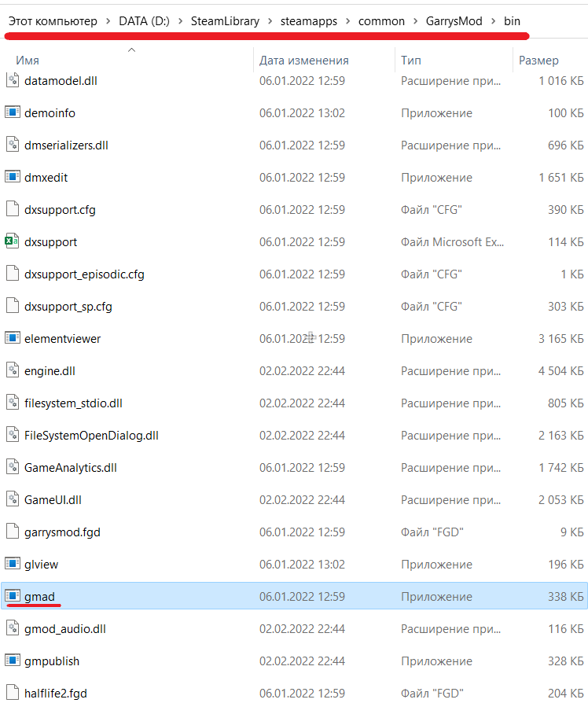Image resolution: width=588 pixels, height=703 pixels.
Task: Open SteamLibrary breadcrumb segment
Action: 225,21
